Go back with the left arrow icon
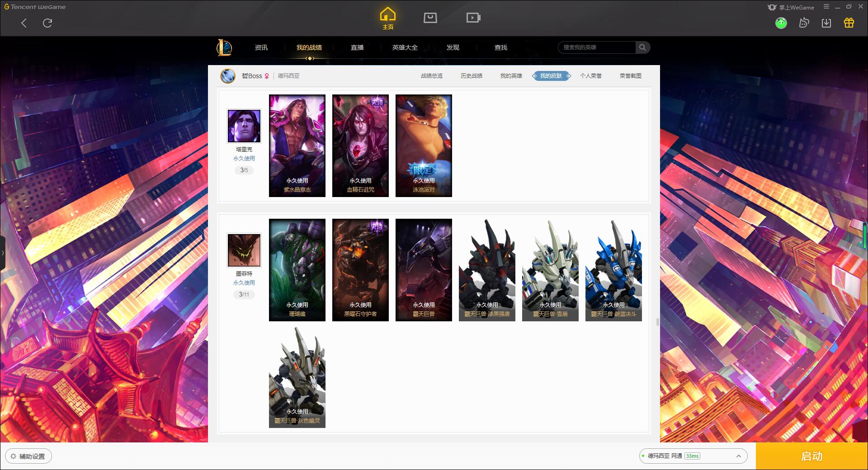Viewport: 868px width, 470px height. point(24,23)
